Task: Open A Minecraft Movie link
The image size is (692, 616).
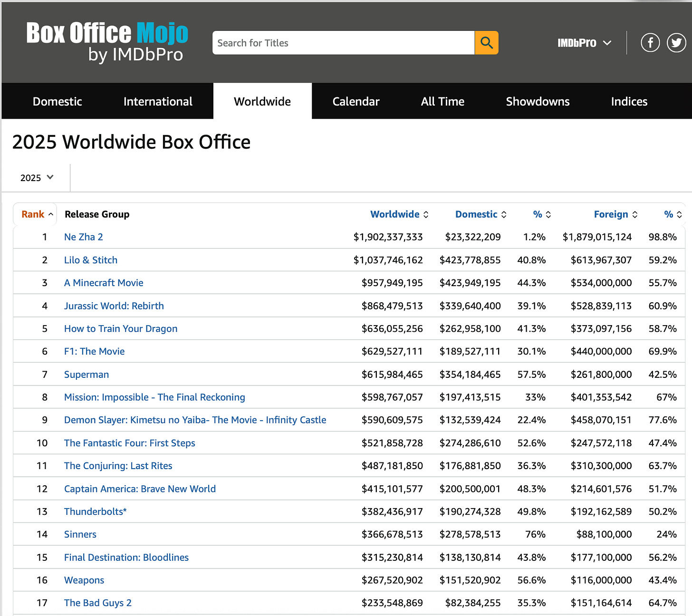Action: click(104, 283)
